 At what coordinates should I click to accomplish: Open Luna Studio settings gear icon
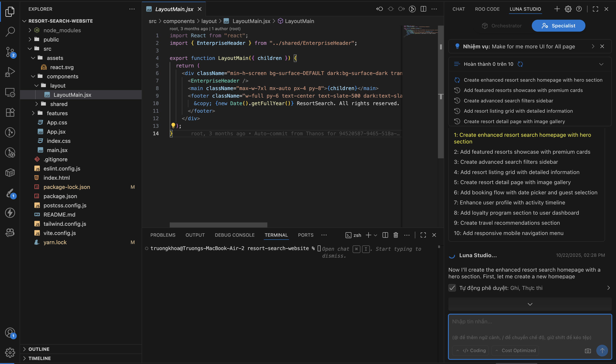[568, 9]
